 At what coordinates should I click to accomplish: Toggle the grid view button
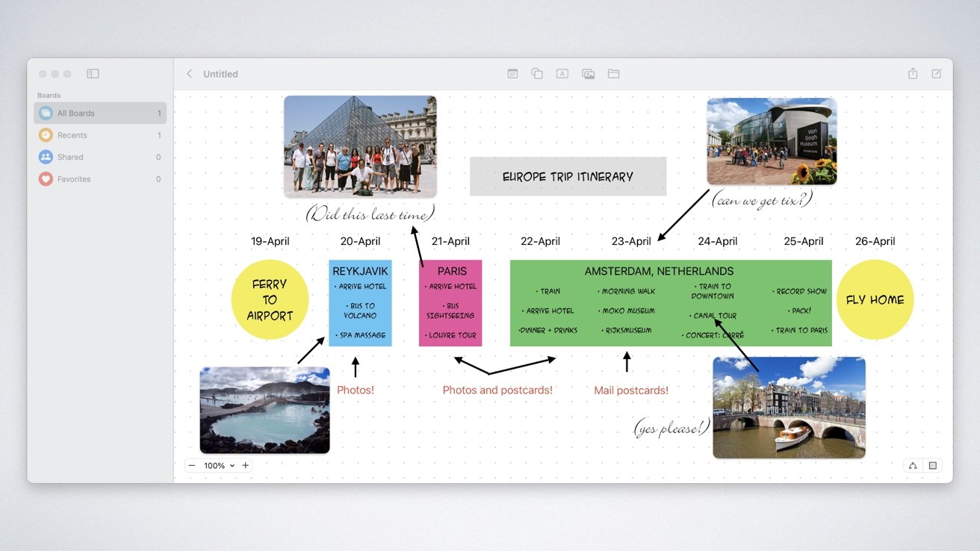click(933, 466)
